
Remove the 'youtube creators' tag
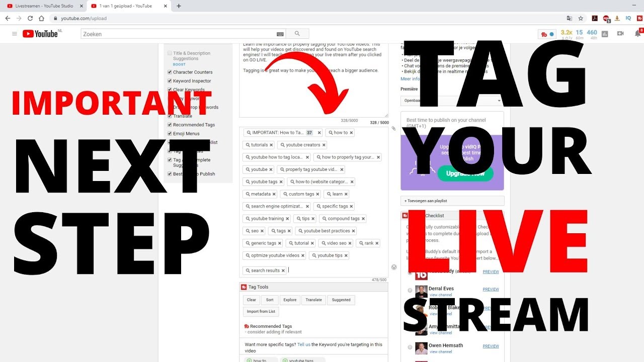click(324, 145)
